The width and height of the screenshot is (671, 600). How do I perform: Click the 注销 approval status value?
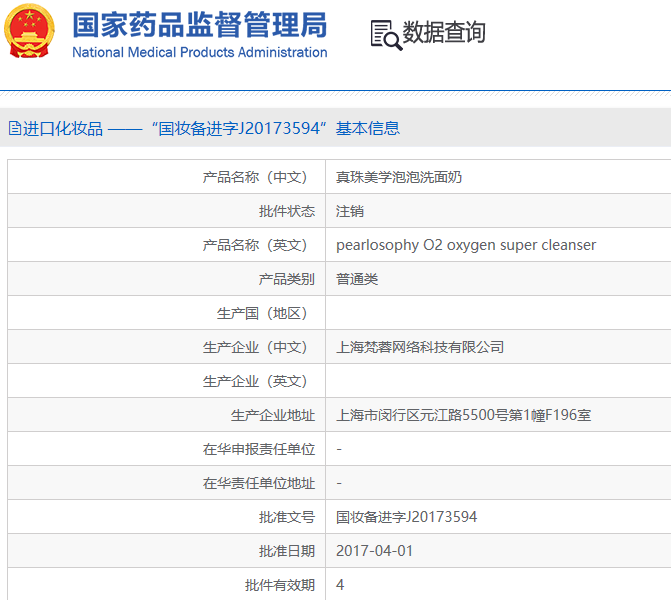click(x=350, y=211)
